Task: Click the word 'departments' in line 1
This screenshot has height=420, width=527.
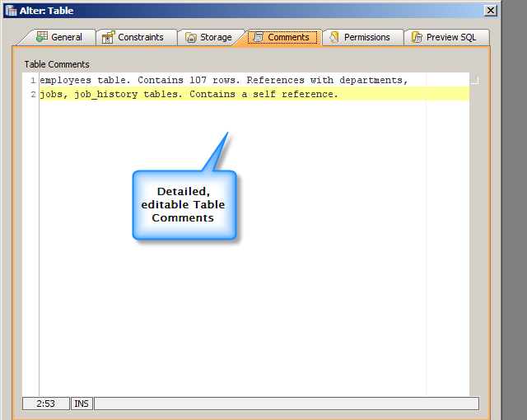Action: [x=371, y=81]
